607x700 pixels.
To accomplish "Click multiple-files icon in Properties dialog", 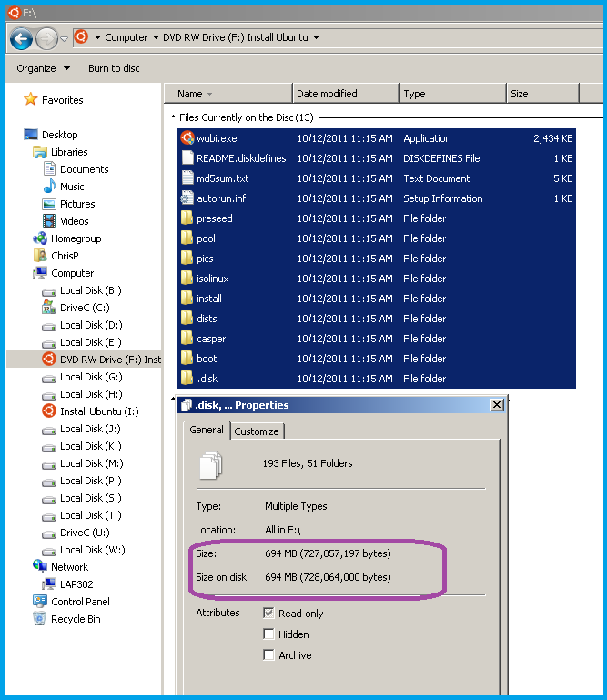I will [x=210, y=465].
